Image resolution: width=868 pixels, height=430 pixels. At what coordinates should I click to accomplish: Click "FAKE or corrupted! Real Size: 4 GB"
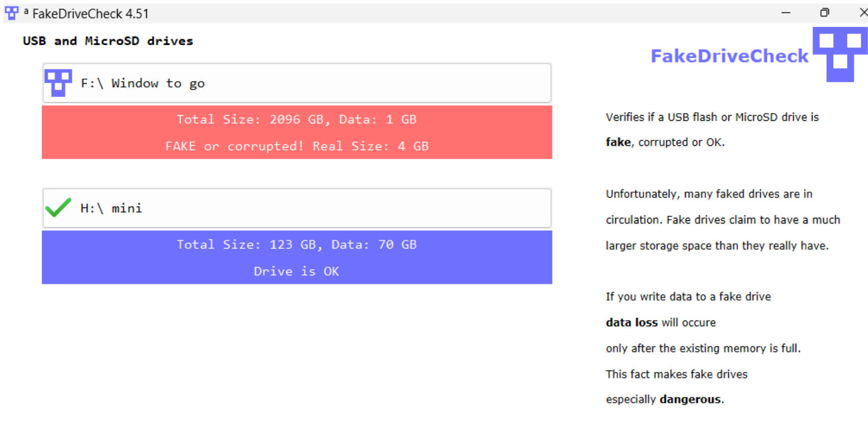point(297,146)
